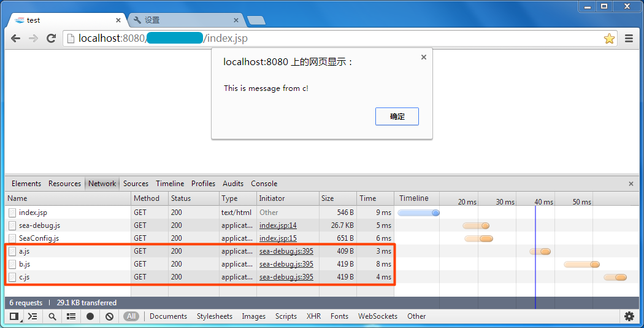Open sea-debug.js:395 link in a.js row
Image resolution: width=644 pixels, height=328 pixels.
point(286,251)
